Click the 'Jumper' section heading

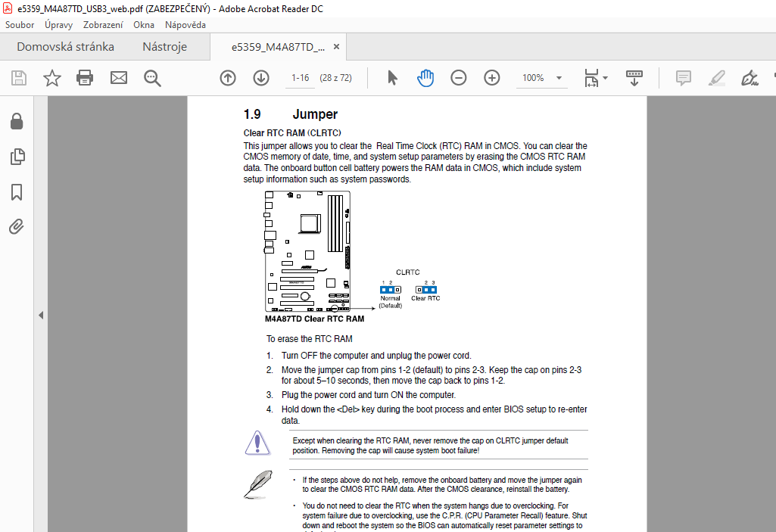coord(315,114)
